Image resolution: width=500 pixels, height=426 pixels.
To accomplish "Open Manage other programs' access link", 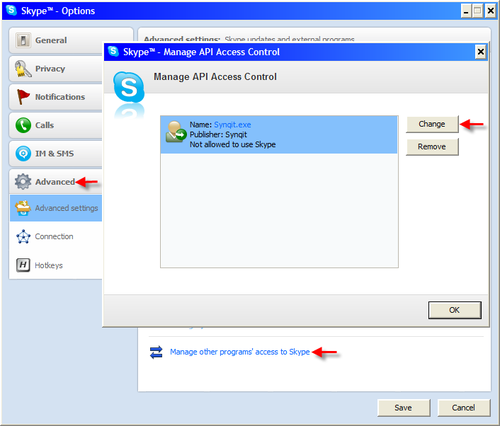I will click(x=240, y=352).
